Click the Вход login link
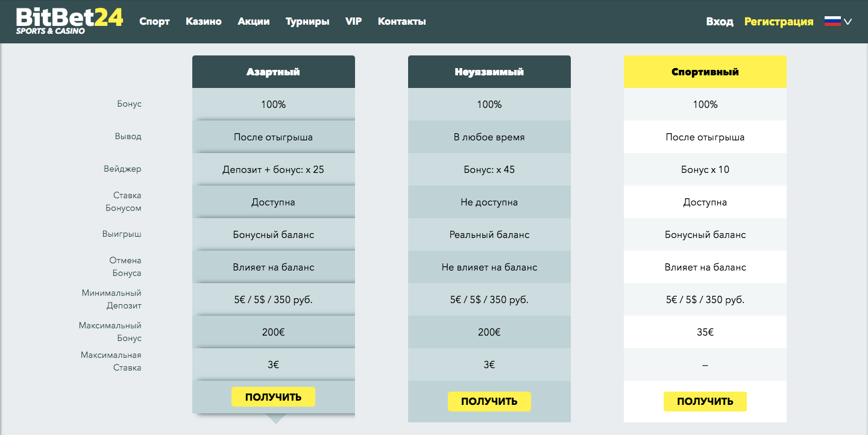The width and height of the screenshot is (868, 435). tap(720, 22)
